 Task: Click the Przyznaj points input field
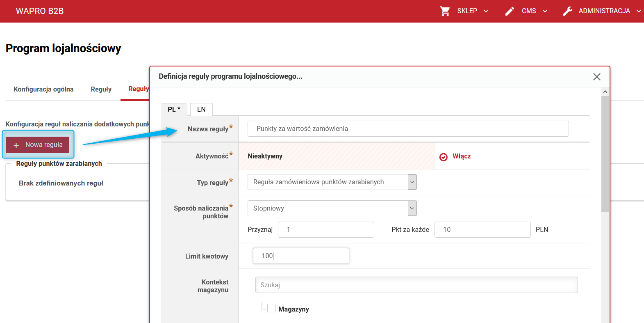pos(326,229)
